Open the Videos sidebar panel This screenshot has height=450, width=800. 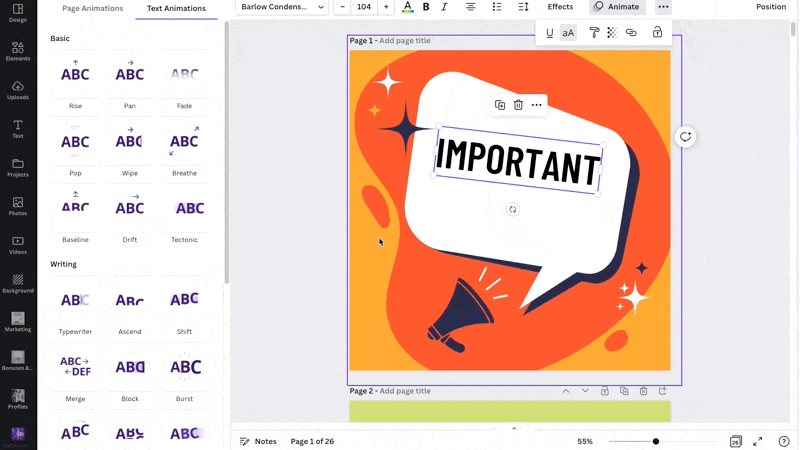(x=18, y=245)
